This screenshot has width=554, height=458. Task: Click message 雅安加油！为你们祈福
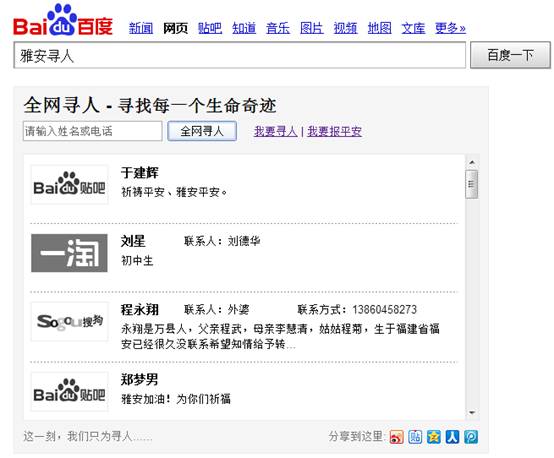coord(176,399)
